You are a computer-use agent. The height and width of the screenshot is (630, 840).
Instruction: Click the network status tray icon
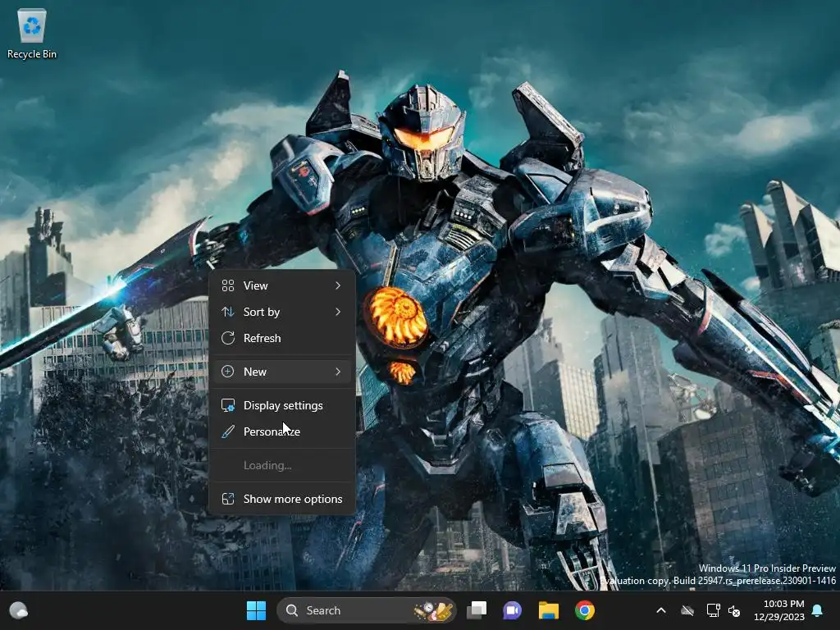click(713, 610)
